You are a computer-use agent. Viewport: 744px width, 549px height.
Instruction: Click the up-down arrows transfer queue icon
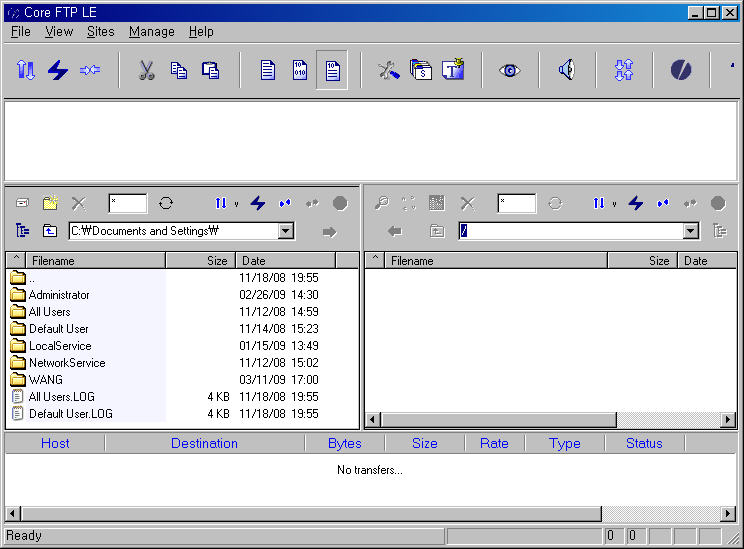pyautogui.click(x=624, y=70)
